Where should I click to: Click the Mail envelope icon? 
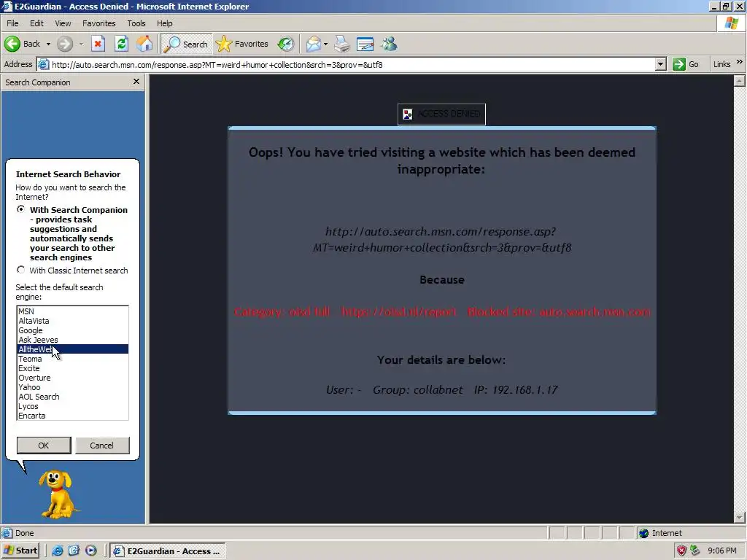[313, 44]
